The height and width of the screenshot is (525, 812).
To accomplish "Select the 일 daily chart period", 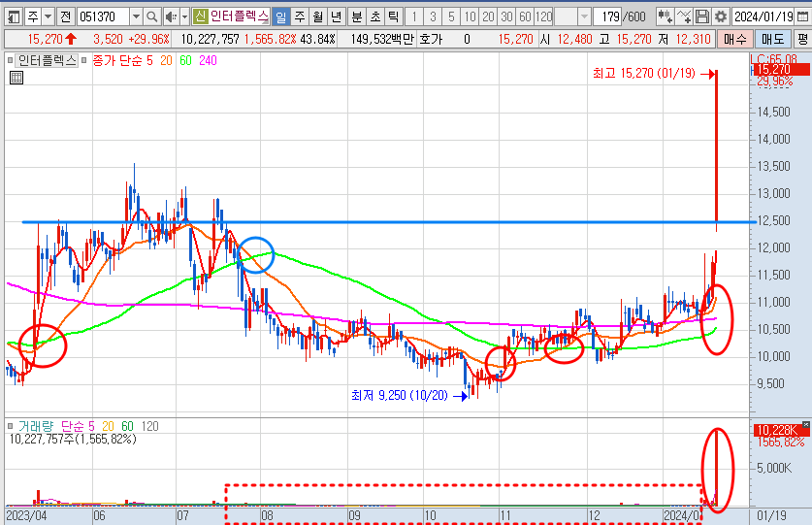I will point(280,17).
